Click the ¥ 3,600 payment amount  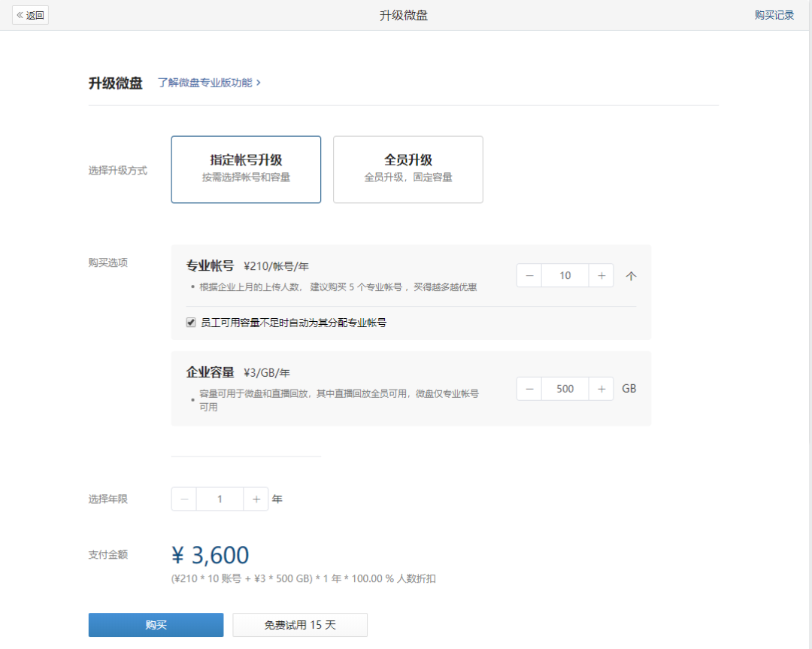pos(210,555)
